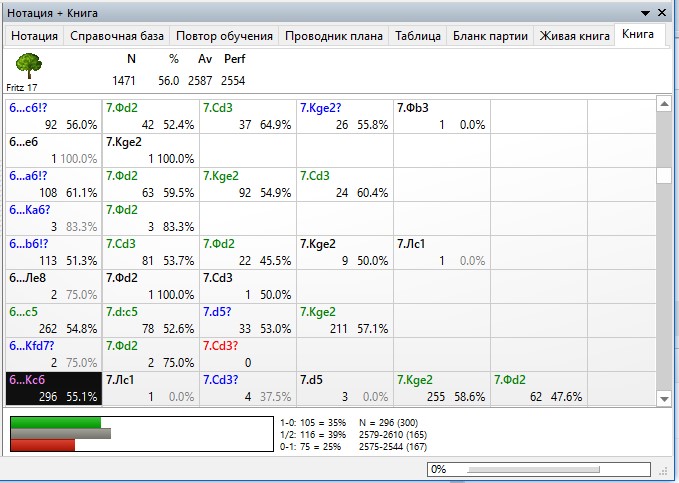Viewport: 679px width, 483px height.
Task: Open the Живая книга tab
Action: point(574,36)
